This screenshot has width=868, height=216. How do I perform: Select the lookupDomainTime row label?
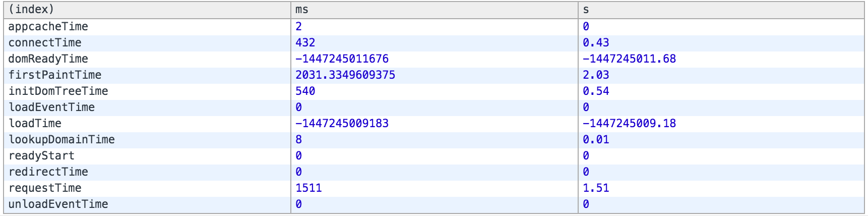pos(61,140)
